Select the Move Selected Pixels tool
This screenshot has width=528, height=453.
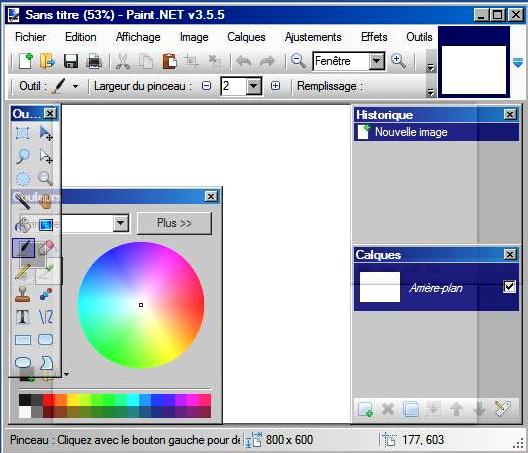coord(46,133)
